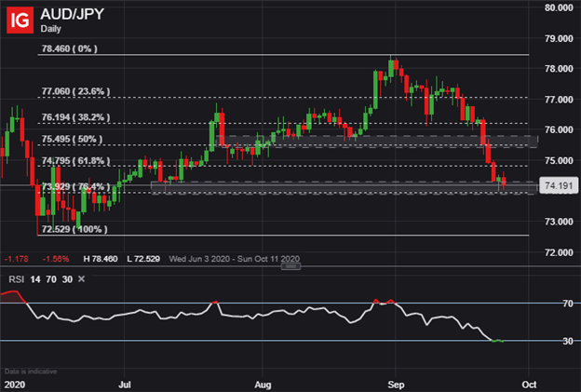Image resolution: width=581 pixels, height=392 pixels.
Task: Click the 79.000 price axis label
Action: pos(559,38)
